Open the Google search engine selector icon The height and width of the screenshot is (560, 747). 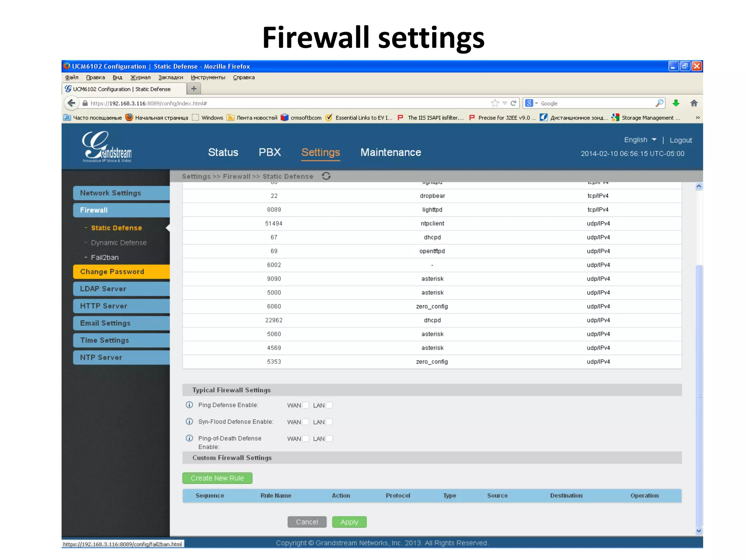click(x=531, y=103)
